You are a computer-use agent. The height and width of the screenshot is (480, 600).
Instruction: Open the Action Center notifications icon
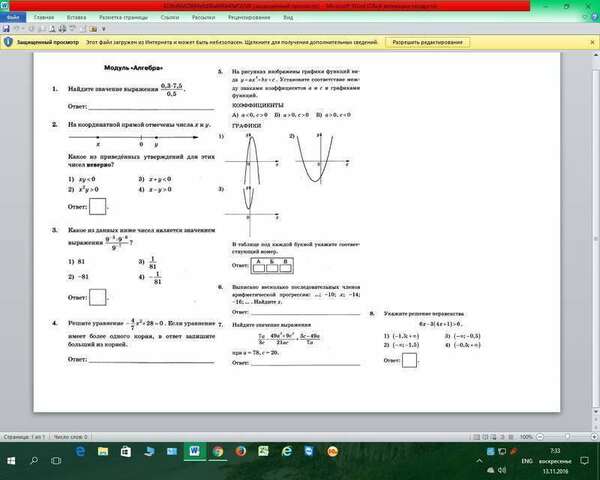(x=584, y=460)
